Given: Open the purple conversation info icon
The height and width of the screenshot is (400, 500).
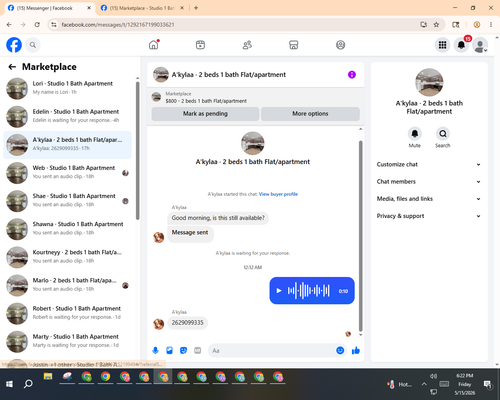Looking at the screenshot, I should pos(352,75).
